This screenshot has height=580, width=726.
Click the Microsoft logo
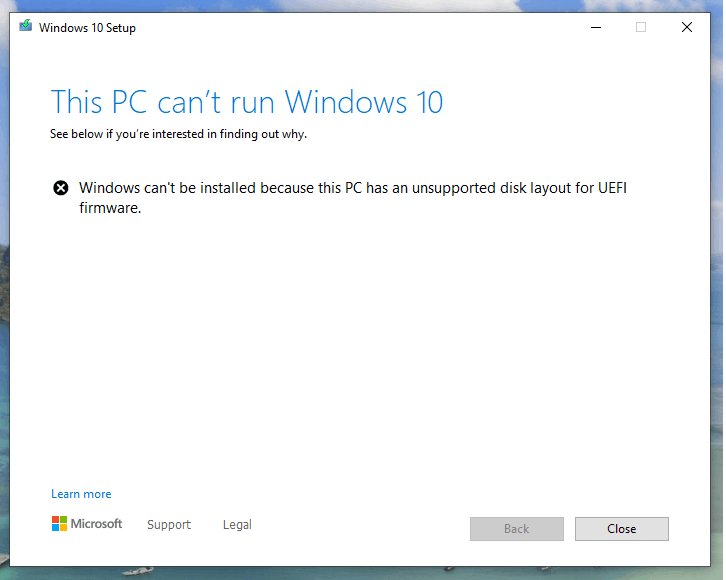coord(87,524)
